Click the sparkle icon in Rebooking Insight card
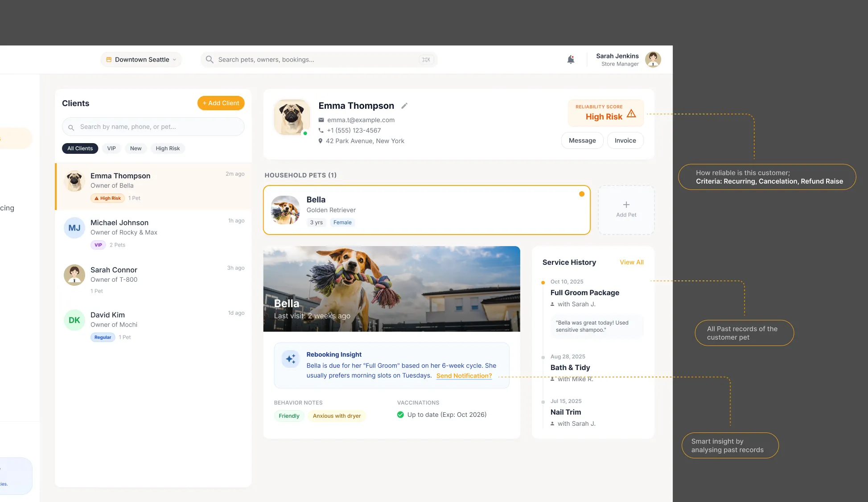This screenshot has width=868, height=502. coord(290,359)
